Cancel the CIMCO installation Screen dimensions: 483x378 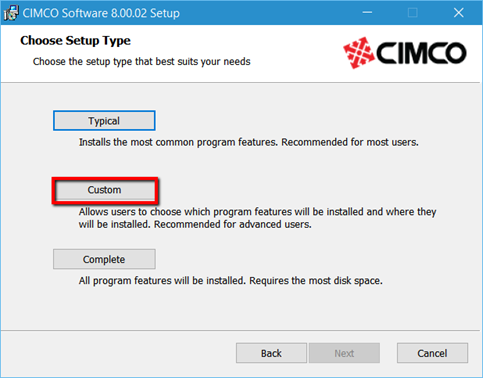tap(432, 353)
